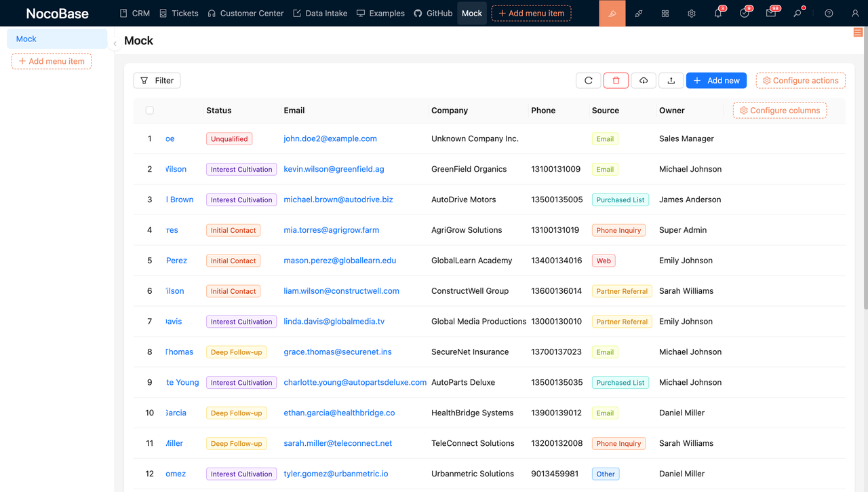Open email mia.torres@agrigrow.farm
868x492 pixels.
(332, 230)
